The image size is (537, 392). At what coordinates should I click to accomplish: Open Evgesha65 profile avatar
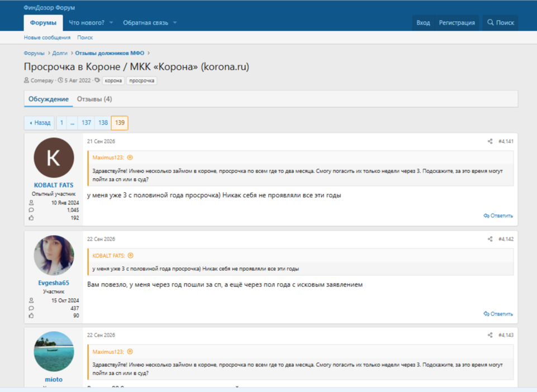click(x=54, y=255)
